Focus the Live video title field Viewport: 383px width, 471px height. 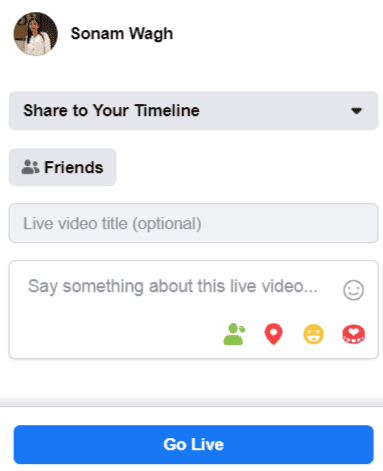pyautogui.click(x=193, y=223)
